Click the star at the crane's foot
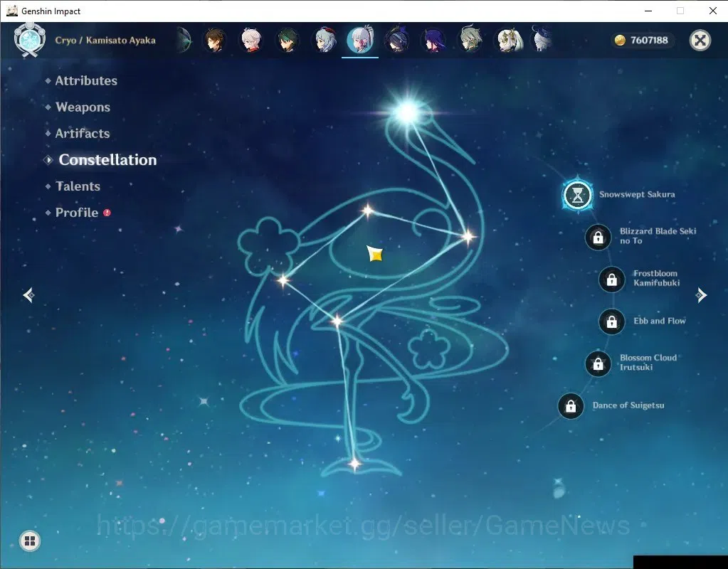 pos(354,463)
